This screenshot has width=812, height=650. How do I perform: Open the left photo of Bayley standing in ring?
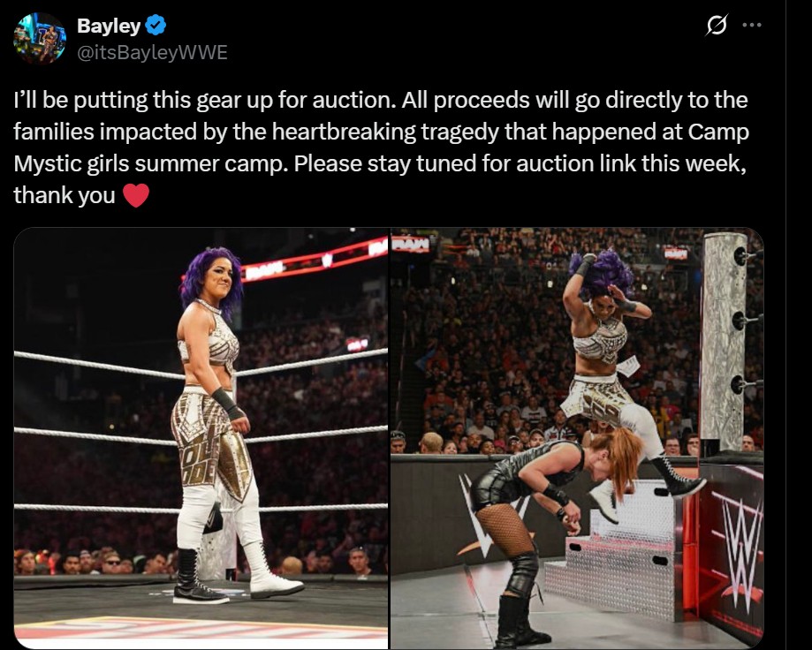point(201,438)
